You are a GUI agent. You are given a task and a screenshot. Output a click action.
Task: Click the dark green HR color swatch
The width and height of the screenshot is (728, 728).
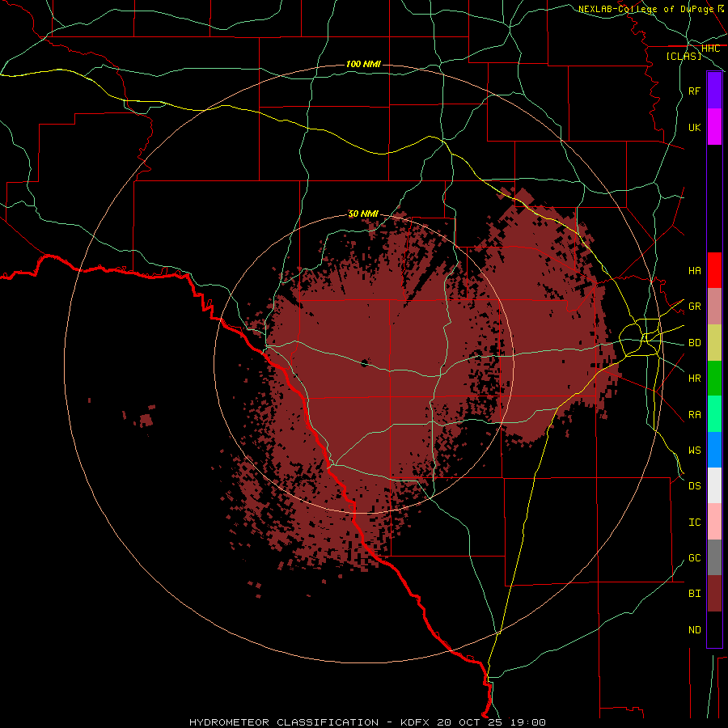point(714,378)
